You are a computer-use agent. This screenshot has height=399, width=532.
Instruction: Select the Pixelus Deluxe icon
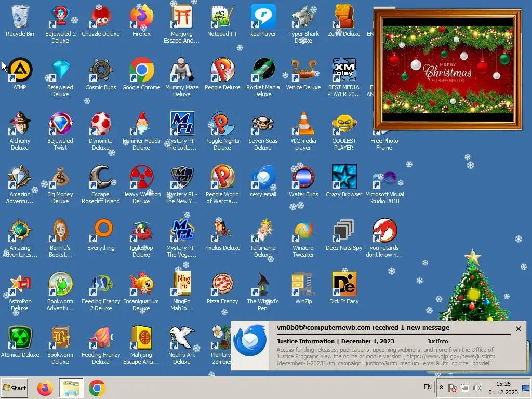click(222, 235)
